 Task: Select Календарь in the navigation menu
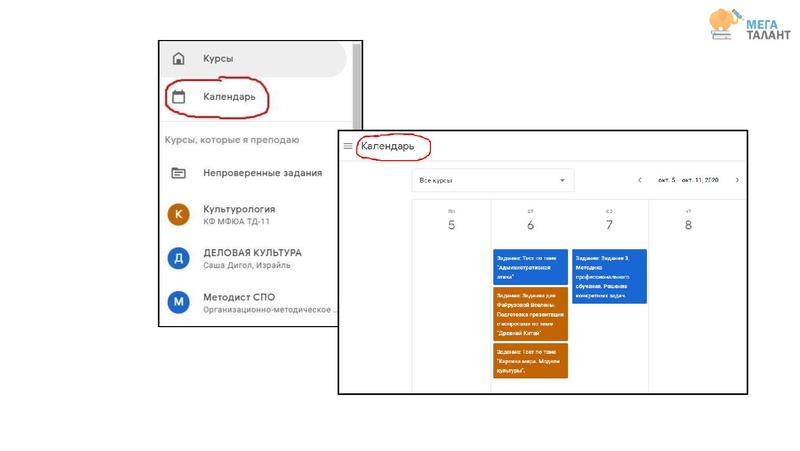pyautogui.click(x=229, y=97)
